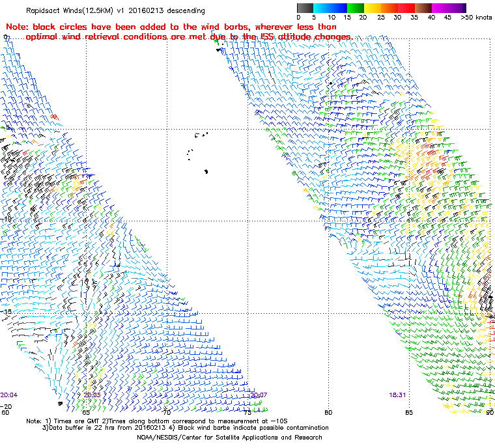Click the magenta 40–45 knots legend segment
Image resolution: width=495 pixels, height=448 pixels.
click(x=440, y=8)
